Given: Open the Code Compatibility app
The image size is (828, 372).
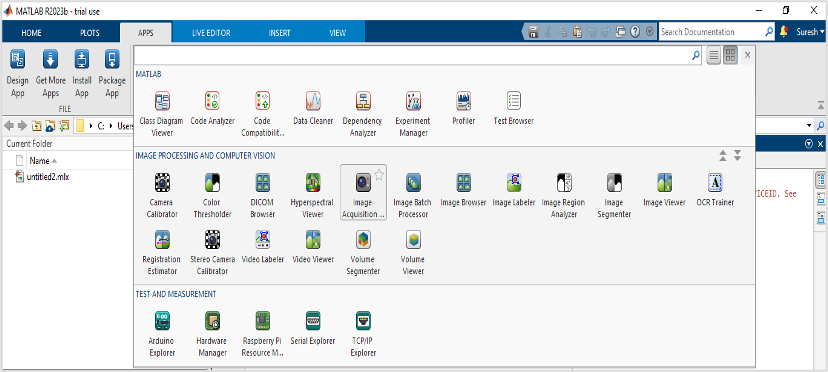Looking at the screenshot, I should click(x=263, y=113).
